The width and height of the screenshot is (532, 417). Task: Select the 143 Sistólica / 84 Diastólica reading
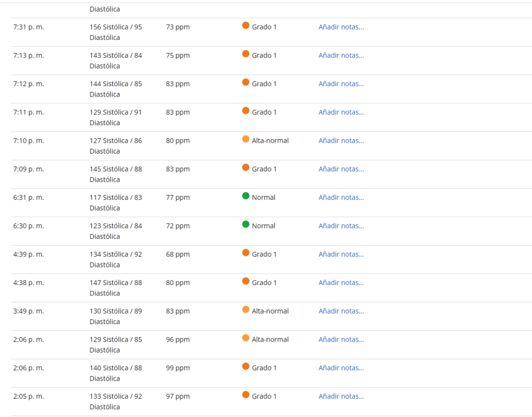pos(115,60)
